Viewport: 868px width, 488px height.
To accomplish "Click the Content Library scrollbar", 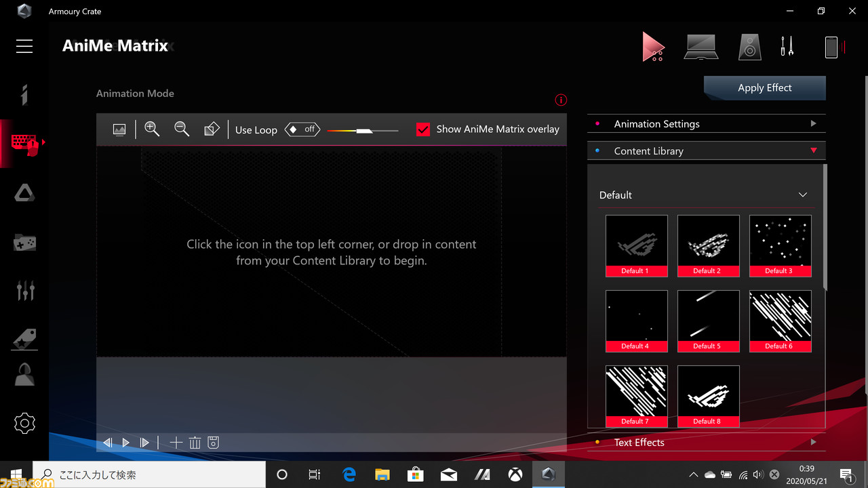I will 825,227.
